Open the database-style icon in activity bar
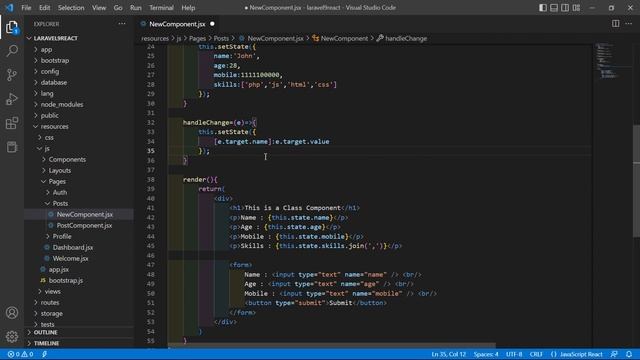The width and height of the screenshot is (640, 360). 12,147
